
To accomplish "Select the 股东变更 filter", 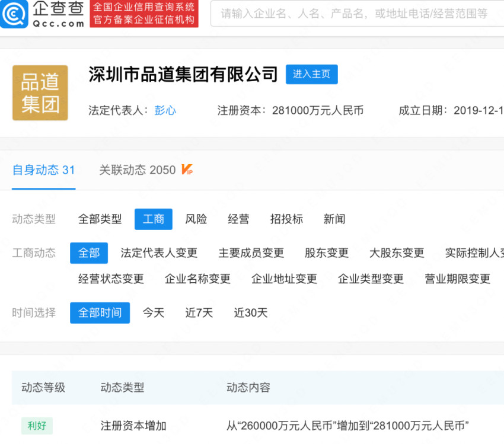I will (326, 253).
